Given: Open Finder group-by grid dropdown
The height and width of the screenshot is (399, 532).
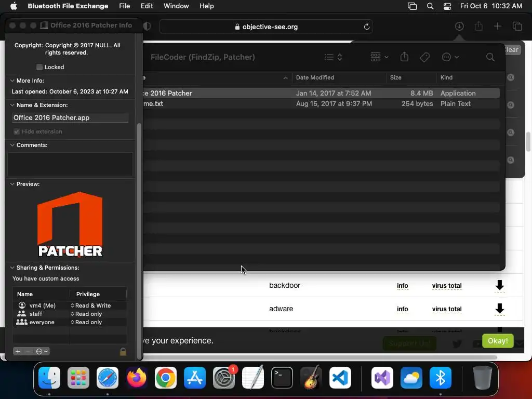Looking at the screenshot, I should tap(379, 57).
